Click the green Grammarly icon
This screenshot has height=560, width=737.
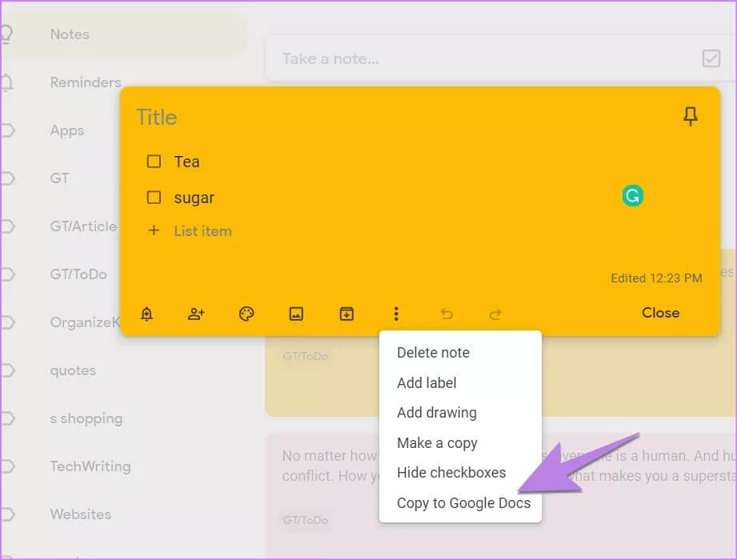pos(632,196)
